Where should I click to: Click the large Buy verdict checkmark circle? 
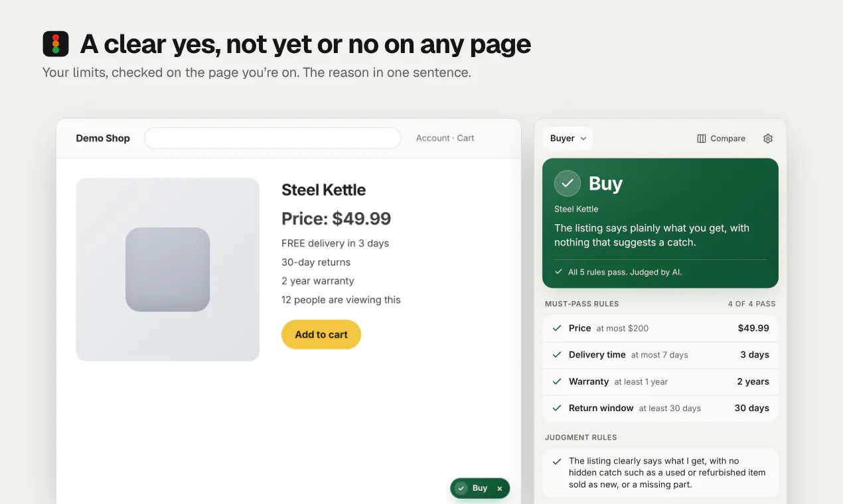coord(568,183)
